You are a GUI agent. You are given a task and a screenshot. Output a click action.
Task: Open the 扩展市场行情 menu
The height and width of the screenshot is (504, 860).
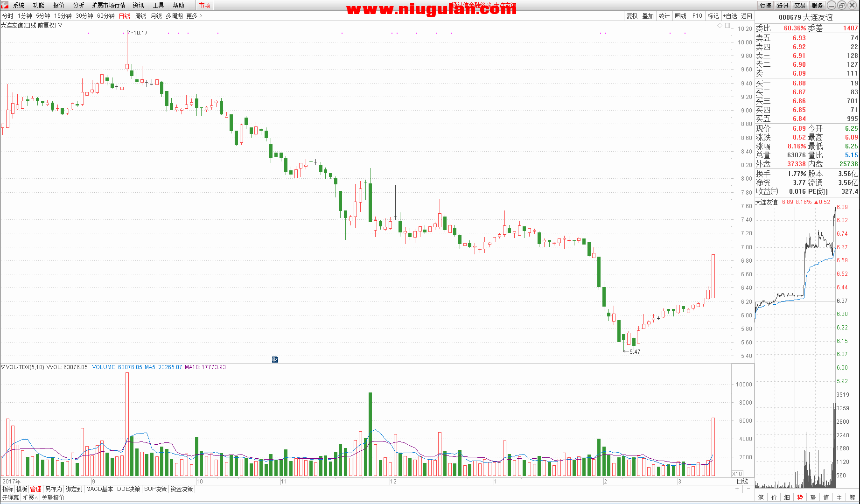[x=109, y=5]
